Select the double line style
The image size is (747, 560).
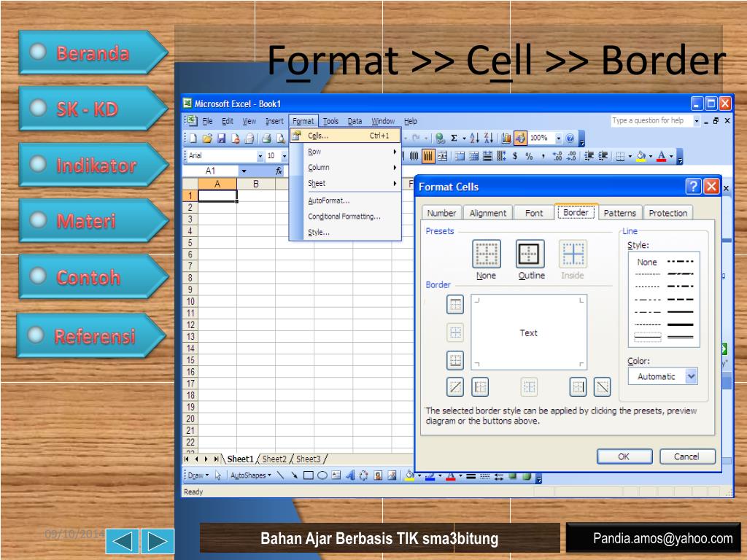(681, 337)
